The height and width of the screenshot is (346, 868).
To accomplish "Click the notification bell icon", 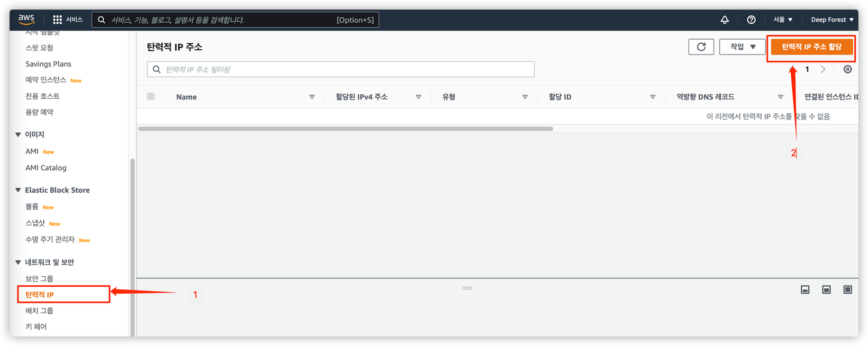I will point(725,20).
